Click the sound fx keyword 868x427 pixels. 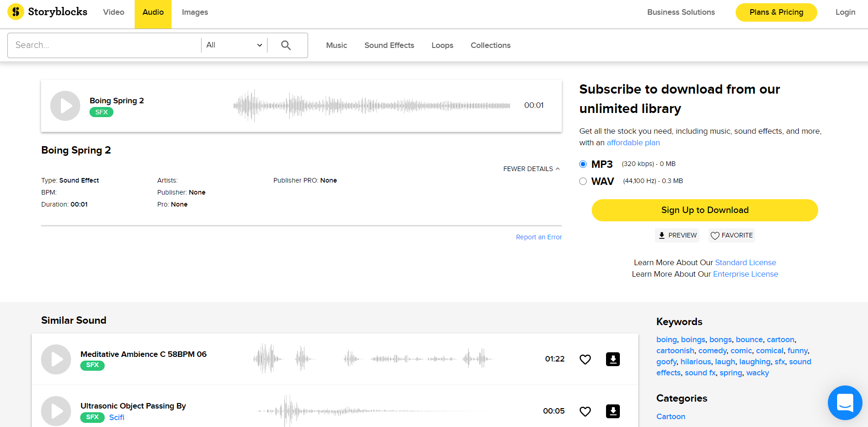tap(700, 373)
